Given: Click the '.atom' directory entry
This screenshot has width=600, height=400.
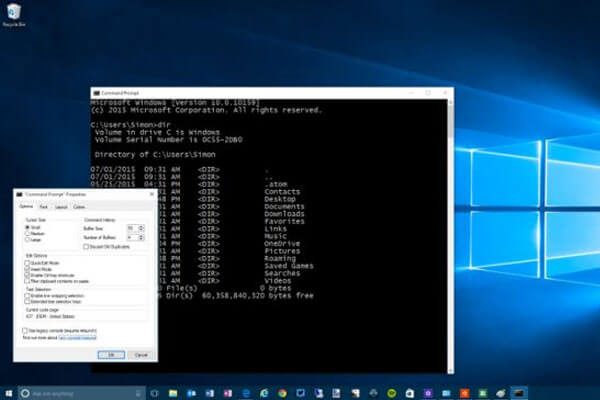Looking at the screenshot, I should click(x=275, y=184).
